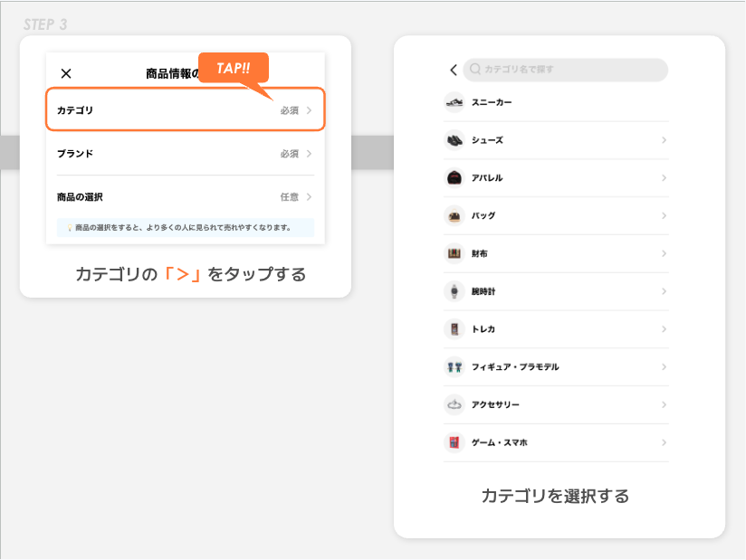Go back using the left arrow

pyautogui.click(x=454, y=70)
